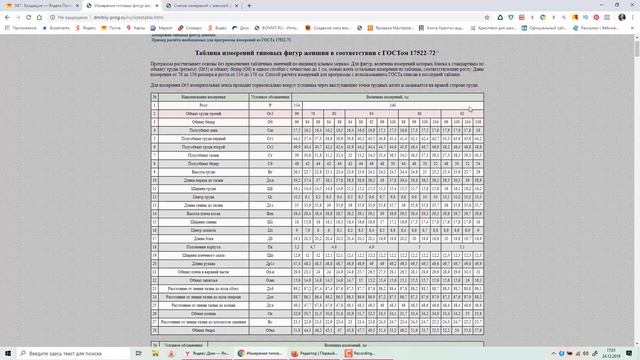This screenshot has height=360, width=640.
Task: Open the Bookmarks bookmark with star icon
Action: (x=56, y=28)
